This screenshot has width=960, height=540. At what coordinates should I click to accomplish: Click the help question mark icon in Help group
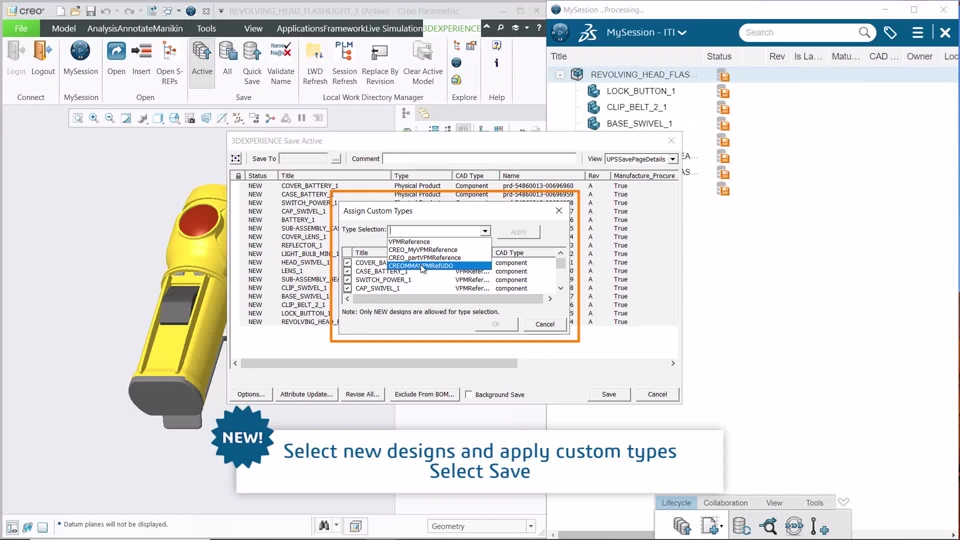[497, 46]
